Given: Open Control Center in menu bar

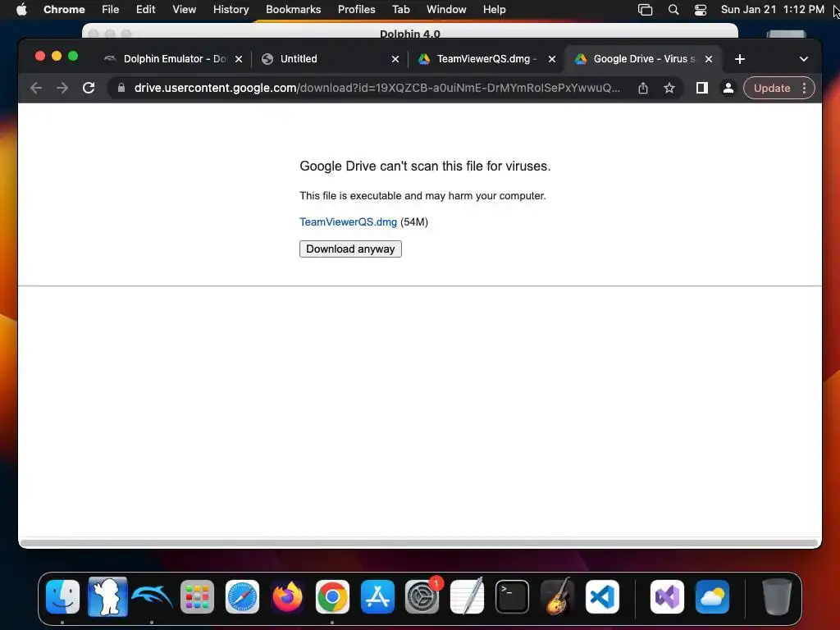Looking at the screenshot, I should [x=701, y=10].
